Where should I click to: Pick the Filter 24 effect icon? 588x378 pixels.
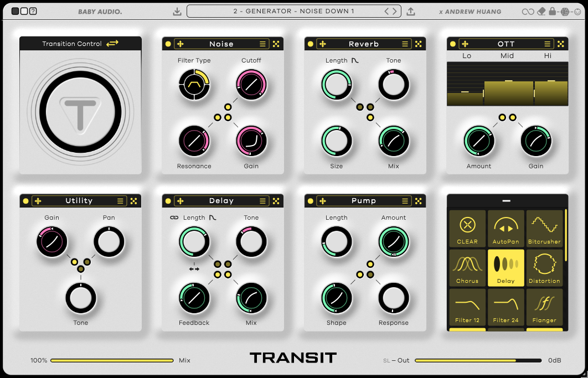click(x=506, y=307)
